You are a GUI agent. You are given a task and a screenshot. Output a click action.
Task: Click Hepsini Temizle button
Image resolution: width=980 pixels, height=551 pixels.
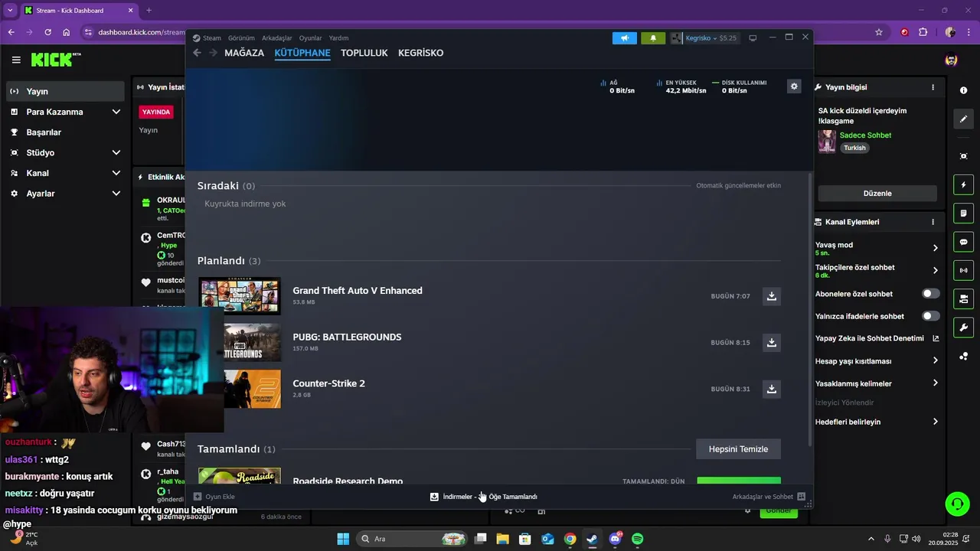[x=738, y=449]
